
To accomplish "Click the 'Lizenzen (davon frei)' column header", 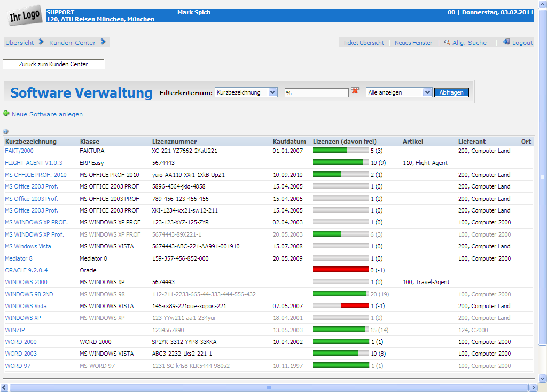I will 345,142.
